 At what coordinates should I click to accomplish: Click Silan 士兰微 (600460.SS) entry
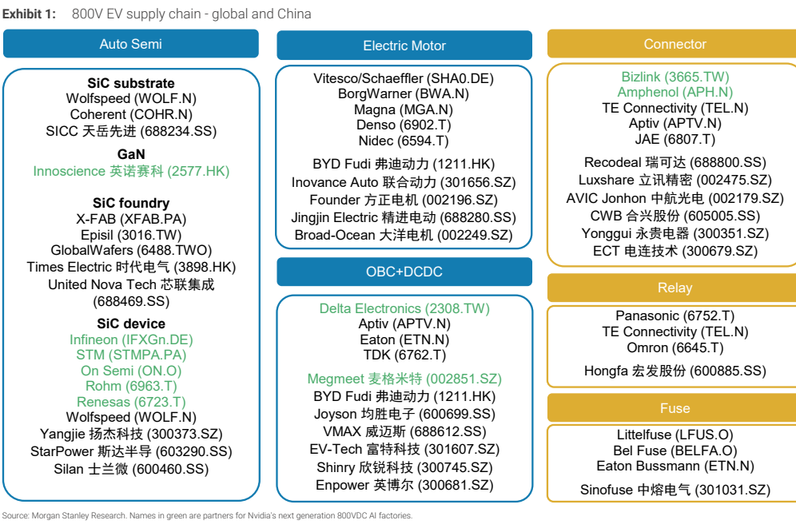click(x=131, y=469)
